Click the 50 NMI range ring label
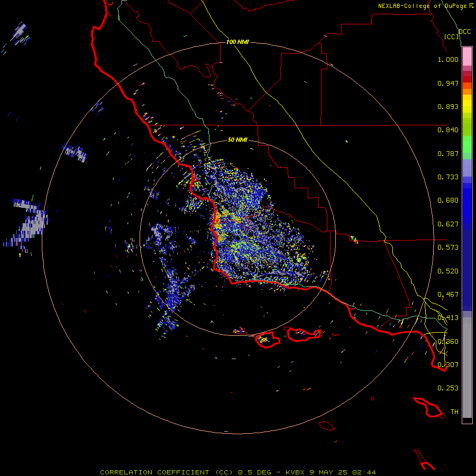476x476 pixels. (237, 140)
